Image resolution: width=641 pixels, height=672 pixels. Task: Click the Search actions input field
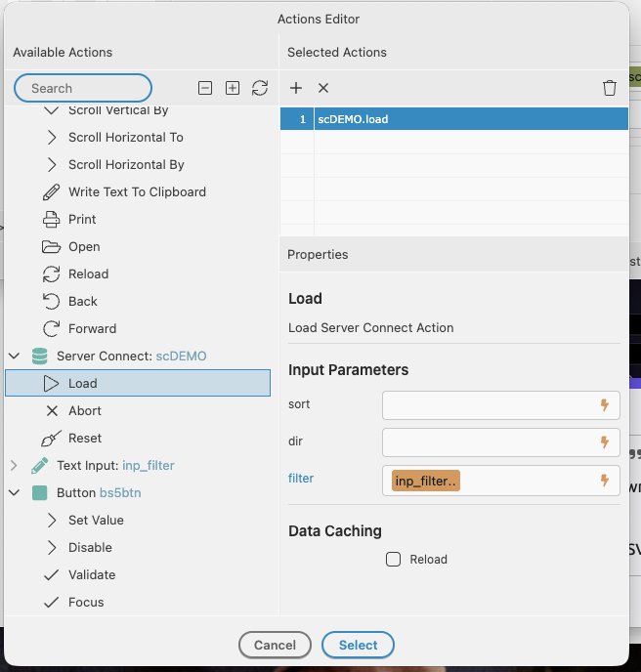click(83, 88)
